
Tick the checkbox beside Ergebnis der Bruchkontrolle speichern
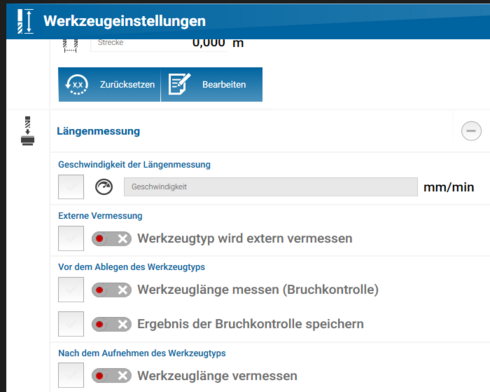pyautogui.click(x=71, y=324)
